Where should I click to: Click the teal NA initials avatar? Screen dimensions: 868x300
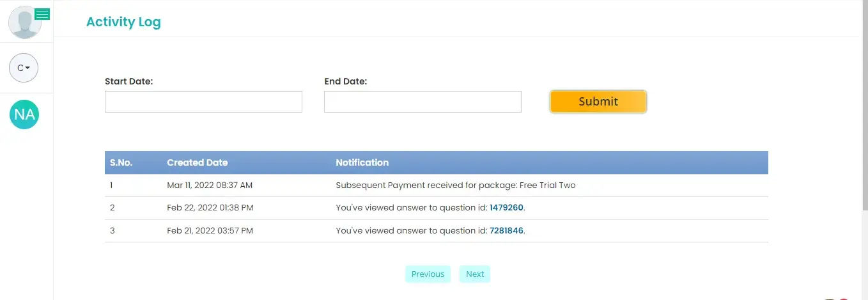24,114
